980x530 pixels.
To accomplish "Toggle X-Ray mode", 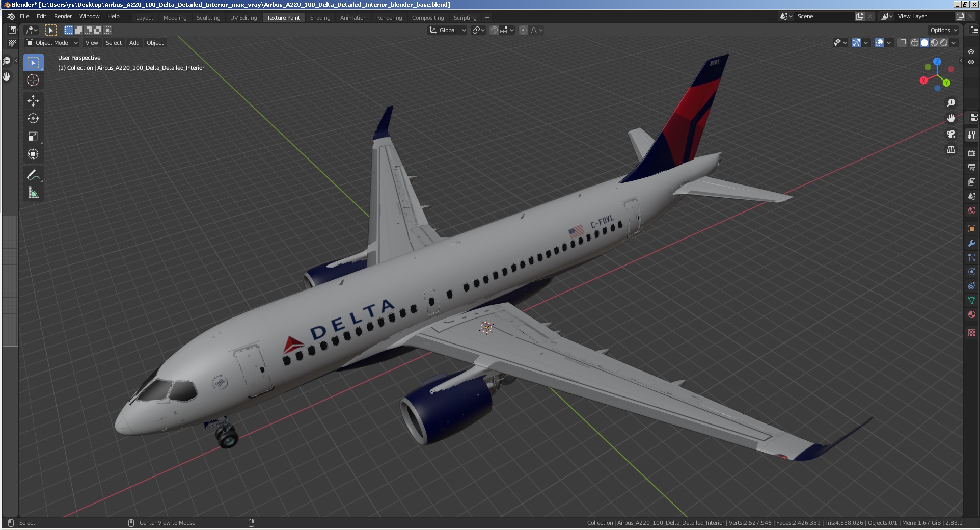I will 902,43.
